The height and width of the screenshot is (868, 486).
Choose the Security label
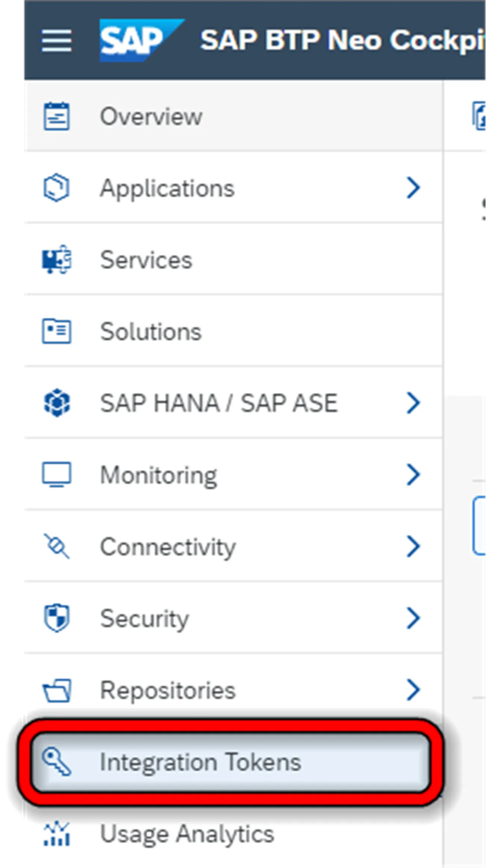(144, 619)
